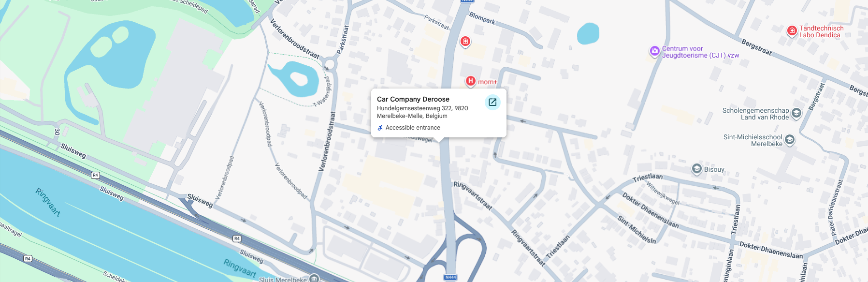Screen dimensions: 868x282
Task: Click the roundabout on Verlorenbroodstraat
Action: coord(329,64)
